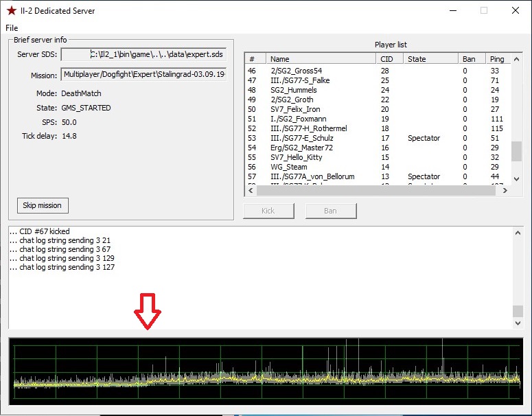
Task: Click the Mission path field
Action: click(x=143, y=75)
